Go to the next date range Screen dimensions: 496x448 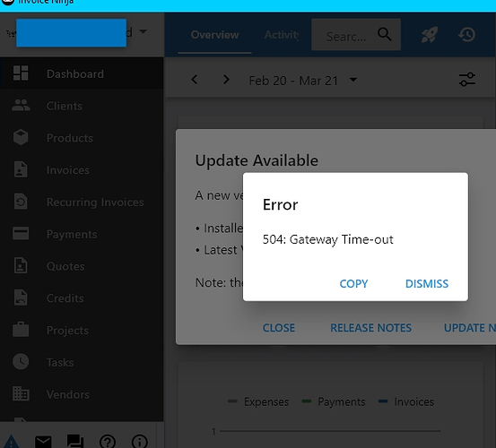(x=226, y=80)
